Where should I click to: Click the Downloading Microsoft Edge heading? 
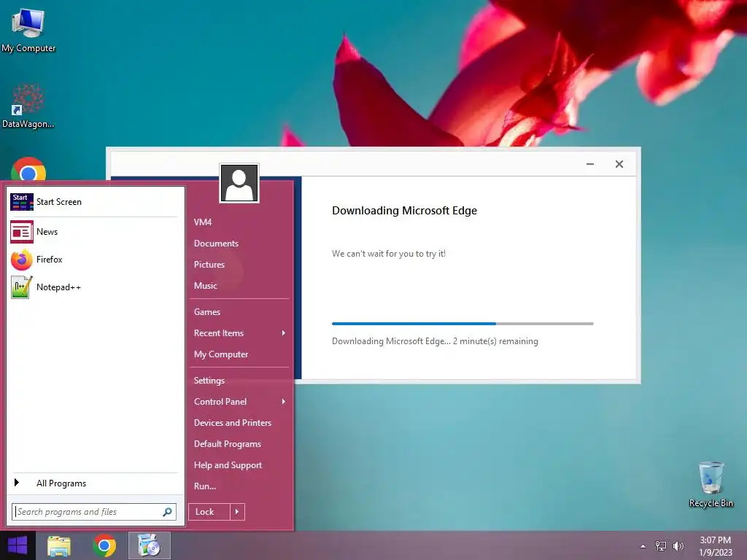click(404, 211)
